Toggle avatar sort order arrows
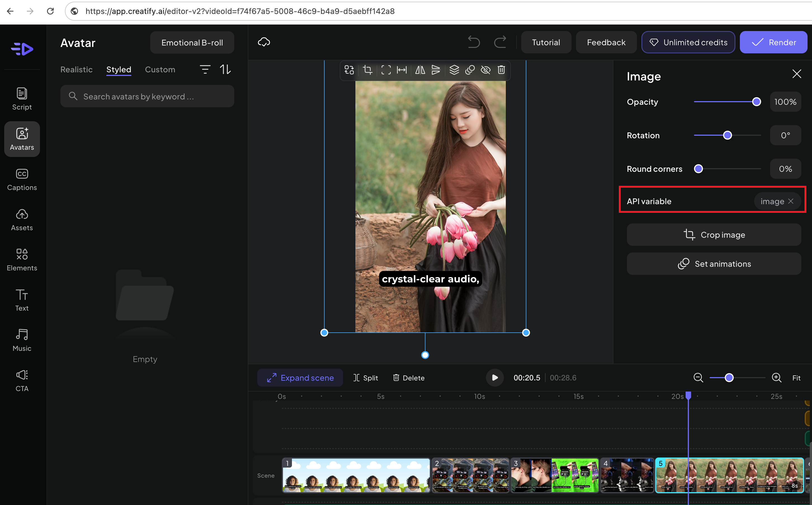The height and width of the screenshot is (505, 812). click(x=225, y=70)
